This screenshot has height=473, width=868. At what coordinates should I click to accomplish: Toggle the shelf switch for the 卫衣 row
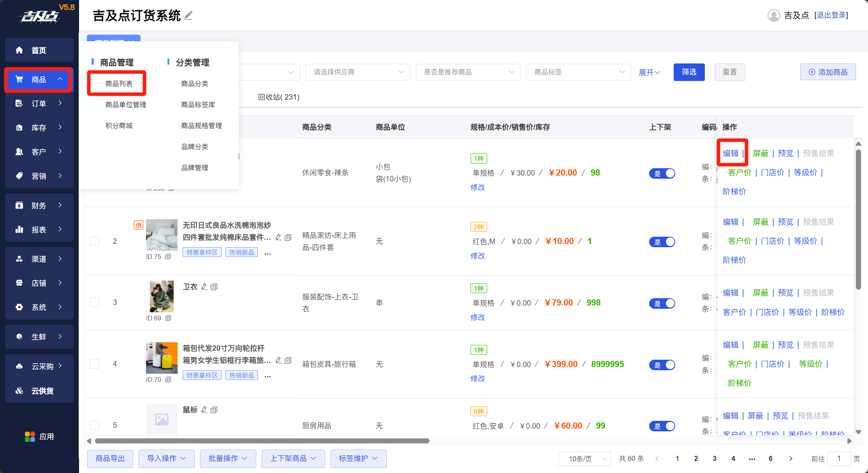pos(662,303)
